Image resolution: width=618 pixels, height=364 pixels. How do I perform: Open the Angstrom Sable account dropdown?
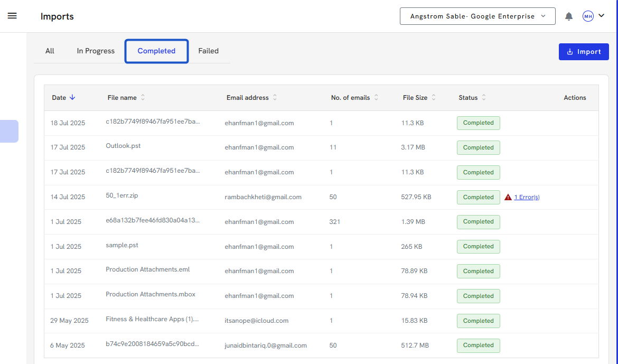click(x=477, y=16)
